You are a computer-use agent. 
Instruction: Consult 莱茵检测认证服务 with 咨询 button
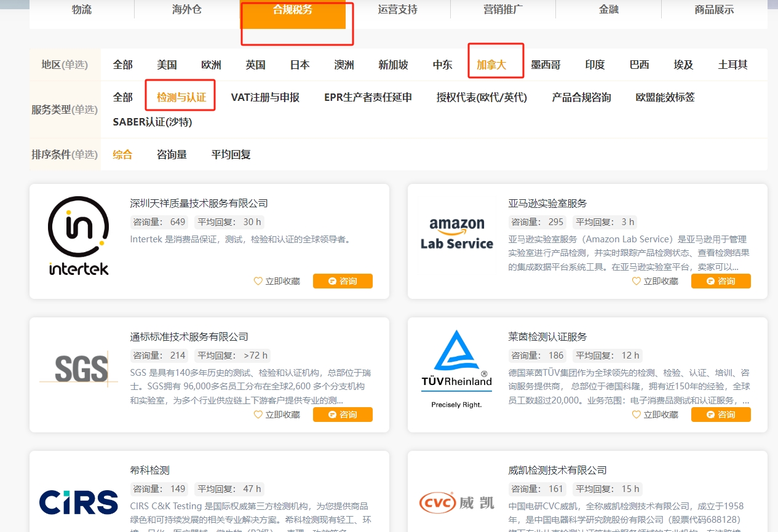(721, 415)
